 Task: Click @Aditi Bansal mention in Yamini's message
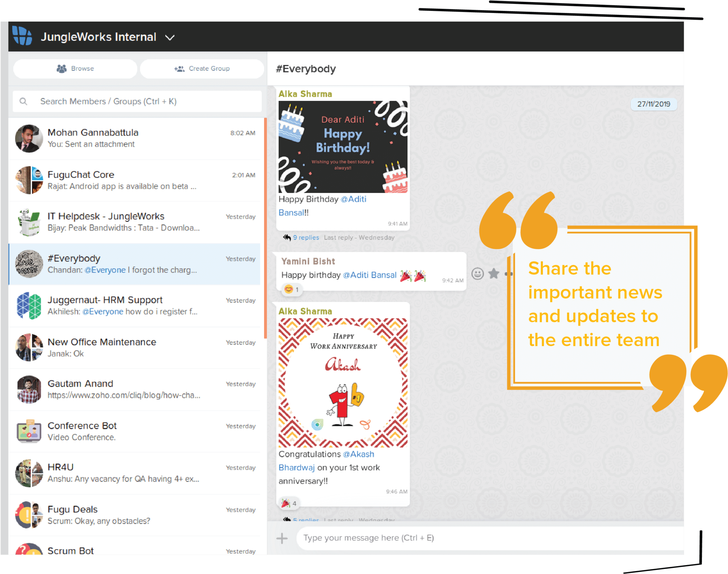coord(369,275)
